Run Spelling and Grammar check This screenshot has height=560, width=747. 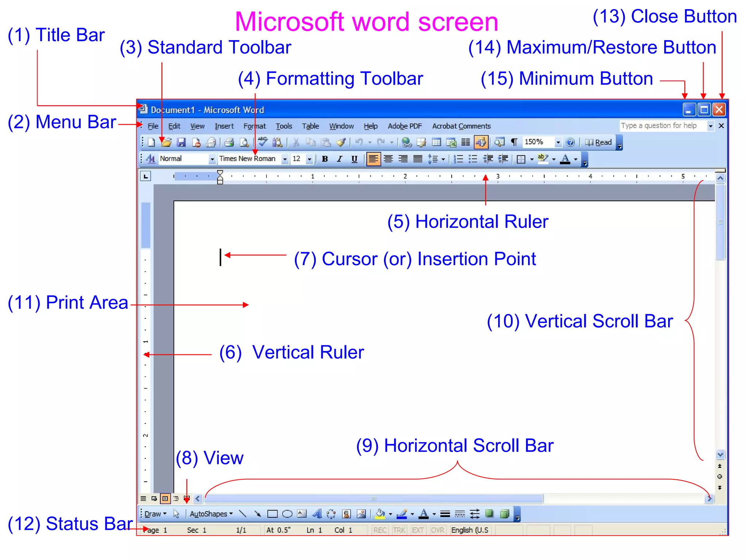coord(262,142)
